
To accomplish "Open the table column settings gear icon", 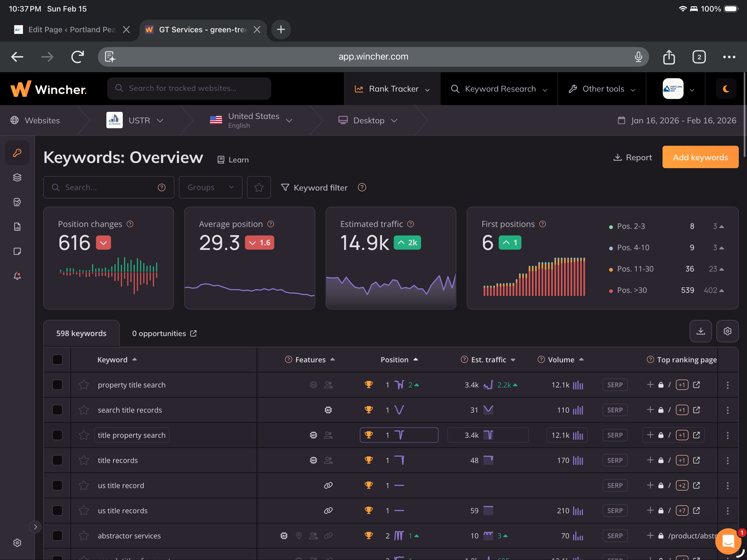I will [727, 331].
